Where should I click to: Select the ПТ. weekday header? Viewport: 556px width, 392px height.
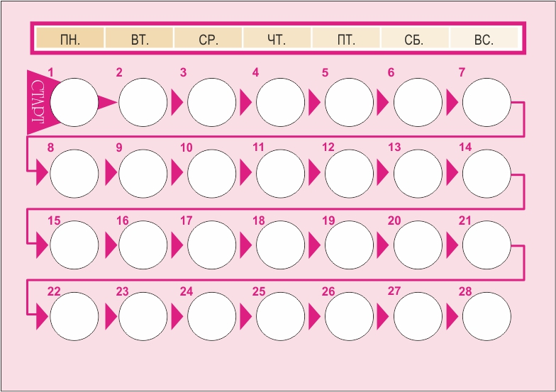pyautogui.click(x=346, y=38)
